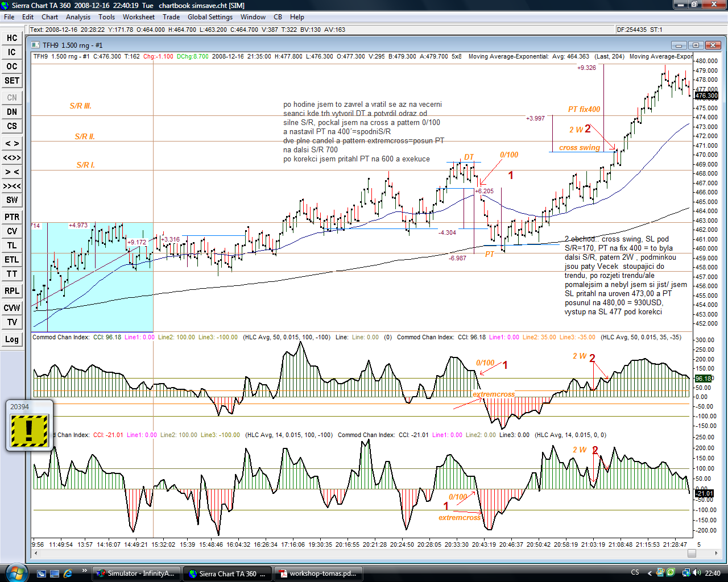Open the Analysis menu

coord(78,17)
